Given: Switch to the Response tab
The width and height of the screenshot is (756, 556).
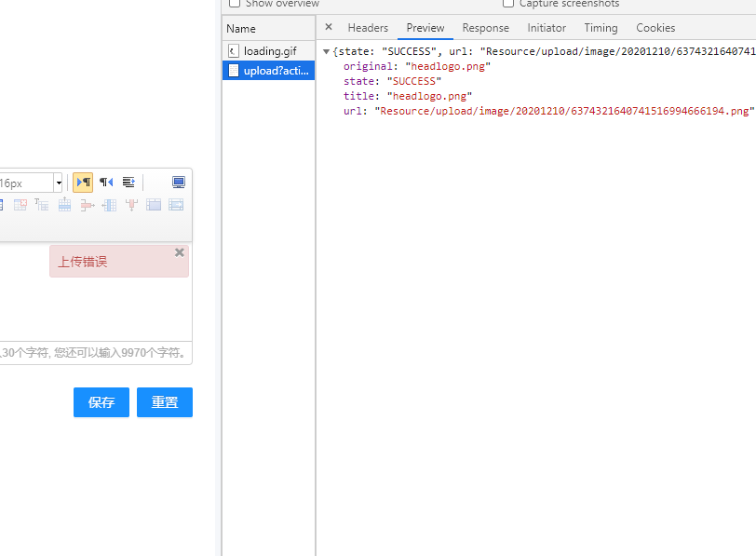Looking at the screenshot, I should point(485,28).
